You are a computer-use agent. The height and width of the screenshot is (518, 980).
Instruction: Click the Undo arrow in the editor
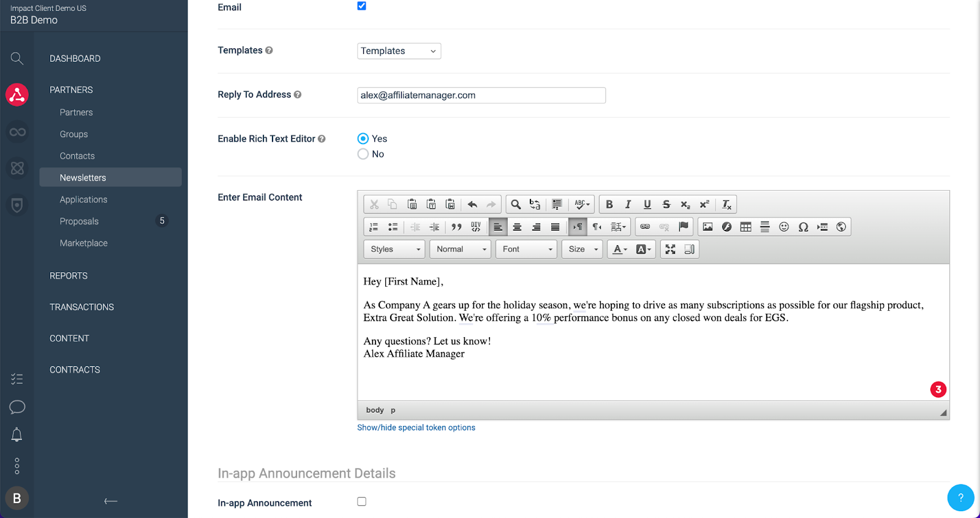(472, 205)
